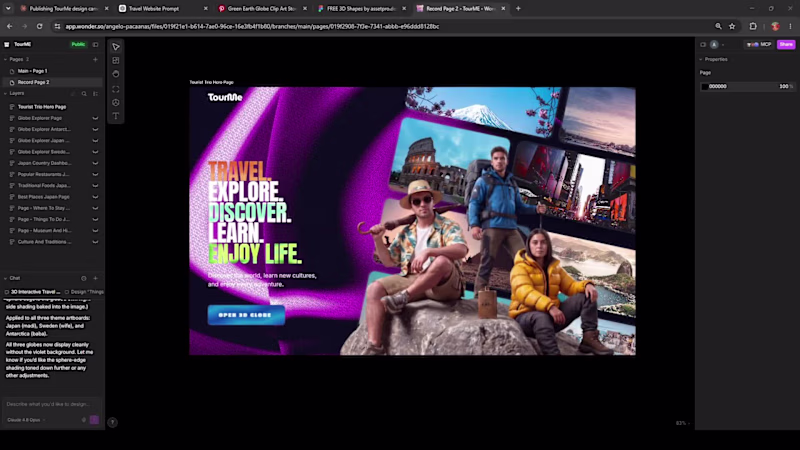Send the chat message purple button
The image size is (800, 450).
[x=94, y=420]
